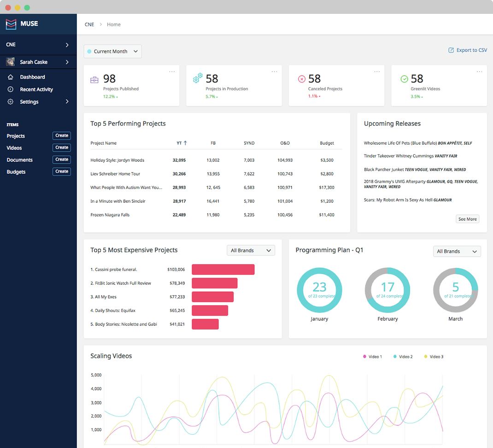Click the Settings gear icon in sidebar
493x448 pixels.
click(11, 101)
